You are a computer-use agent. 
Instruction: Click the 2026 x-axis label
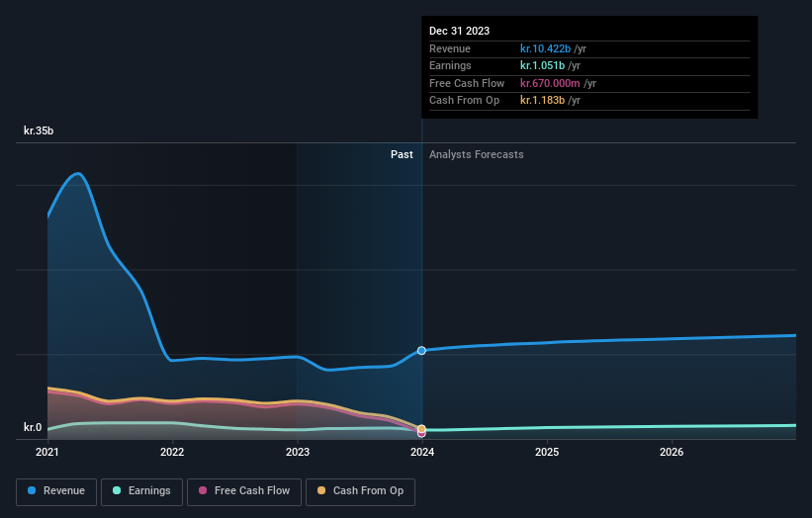672,453
